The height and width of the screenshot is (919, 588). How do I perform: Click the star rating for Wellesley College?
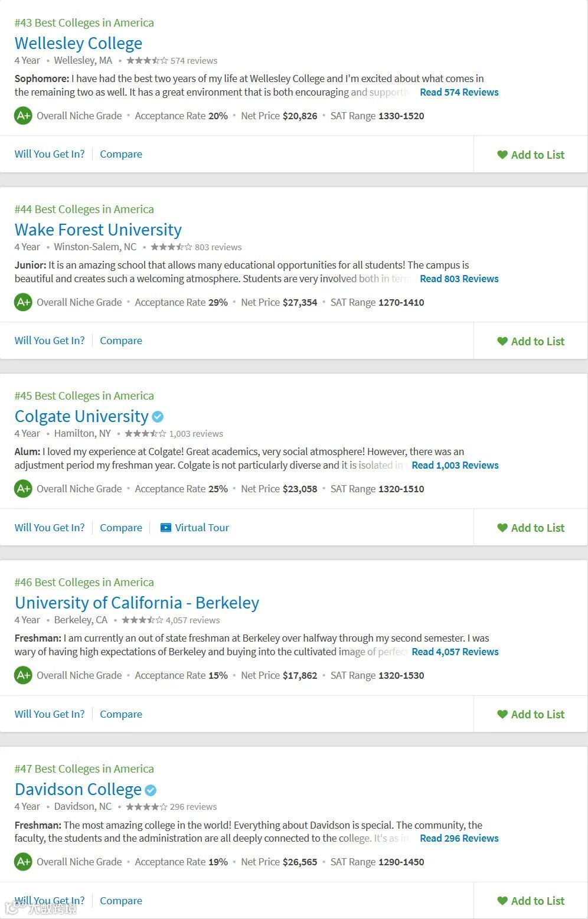point(147,61)
